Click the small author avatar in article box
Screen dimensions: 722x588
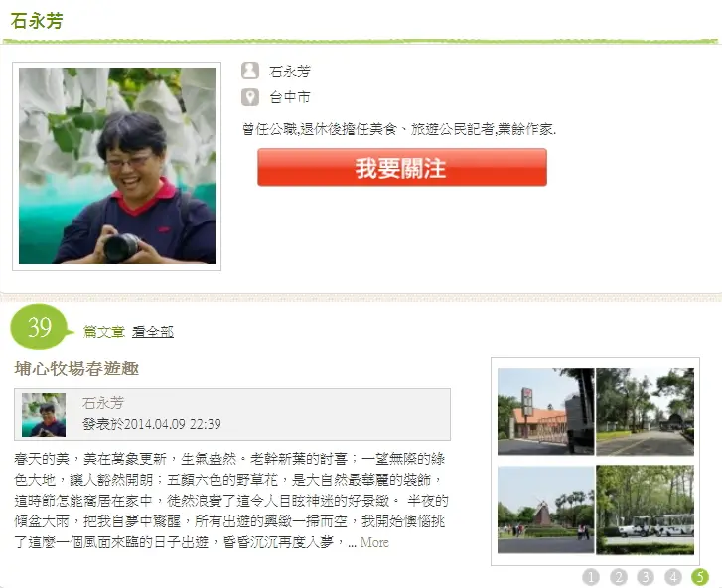tap(44, 415)
